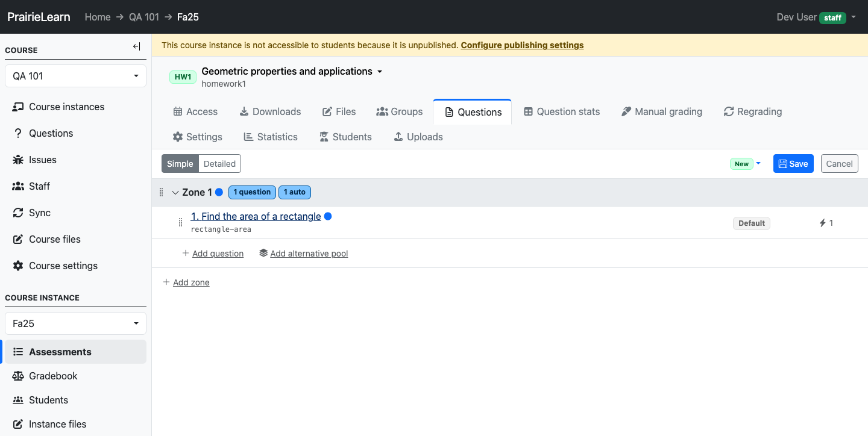
Task: Click the homework1 assessment ID text
Action: 224,84
